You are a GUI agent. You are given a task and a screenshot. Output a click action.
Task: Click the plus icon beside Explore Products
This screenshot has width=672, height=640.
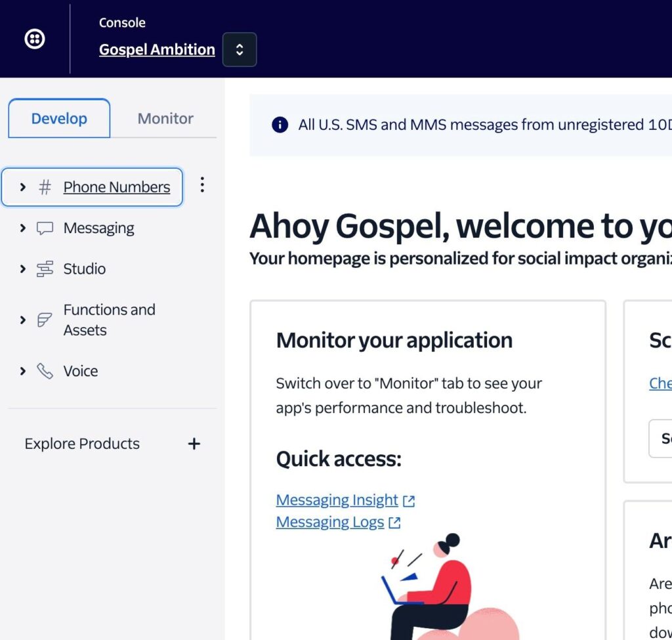coord(194,444)
